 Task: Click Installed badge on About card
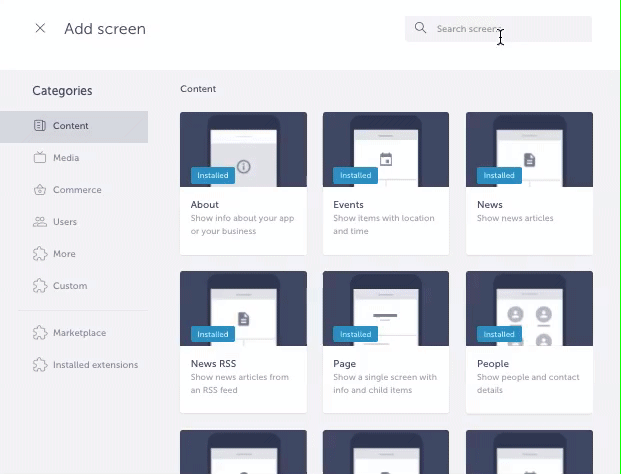click(212, 175)
